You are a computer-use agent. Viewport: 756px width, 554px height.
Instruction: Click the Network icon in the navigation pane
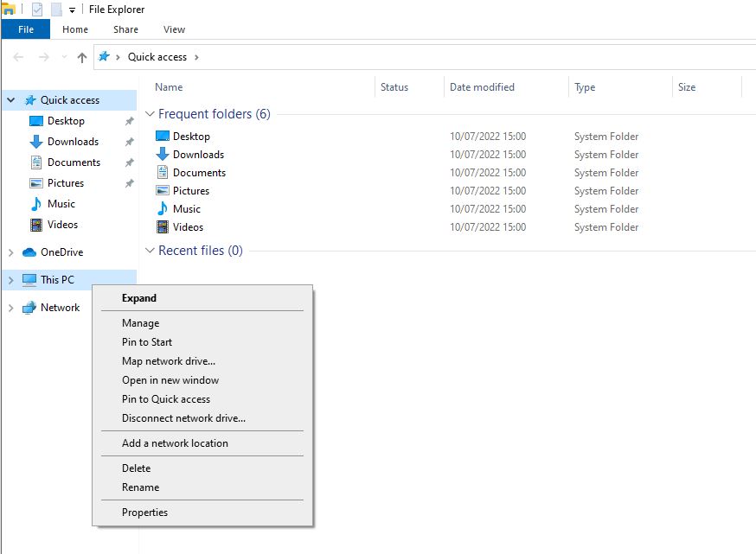coord(29,308)
